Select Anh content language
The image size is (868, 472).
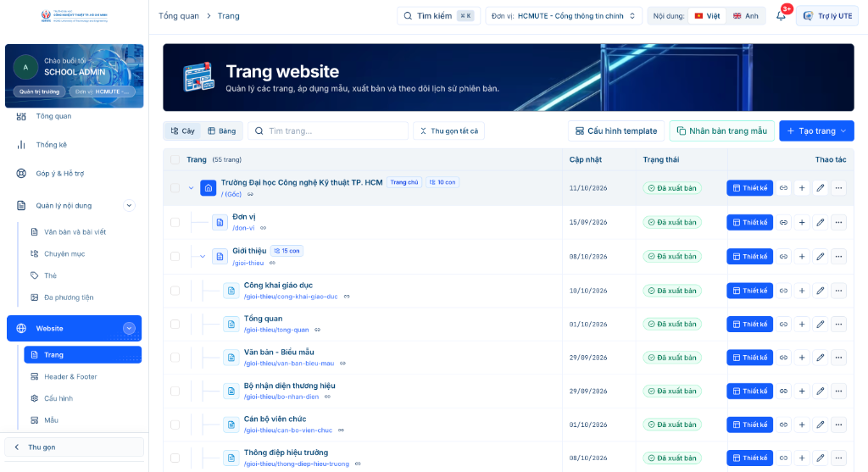click(x=746, y=16)
